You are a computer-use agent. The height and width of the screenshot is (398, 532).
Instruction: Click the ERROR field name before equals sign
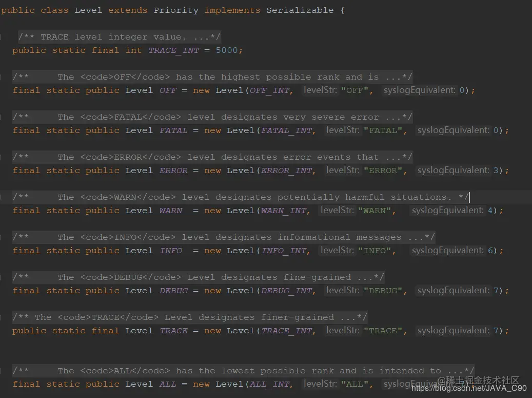click(x=173, y=170)
